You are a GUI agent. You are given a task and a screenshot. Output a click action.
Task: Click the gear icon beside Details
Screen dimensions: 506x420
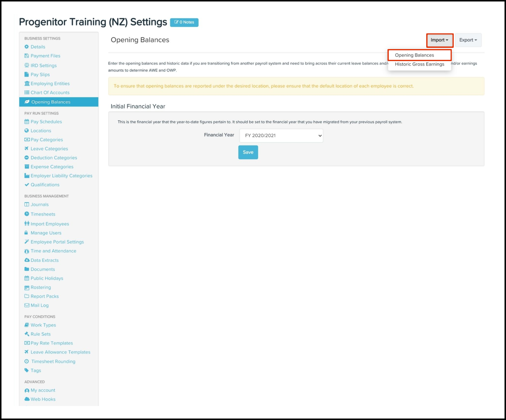27,47
